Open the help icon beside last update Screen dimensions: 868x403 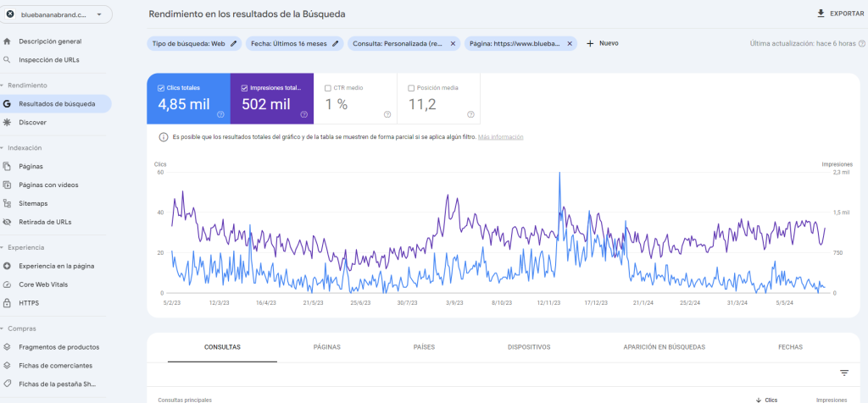pyautogui.click(x=862, y=43)
